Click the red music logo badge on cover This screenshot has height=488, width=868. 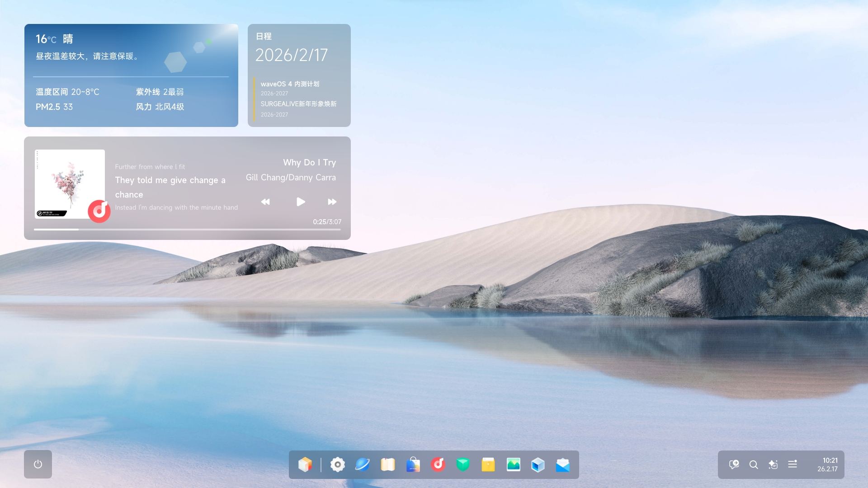99,211
